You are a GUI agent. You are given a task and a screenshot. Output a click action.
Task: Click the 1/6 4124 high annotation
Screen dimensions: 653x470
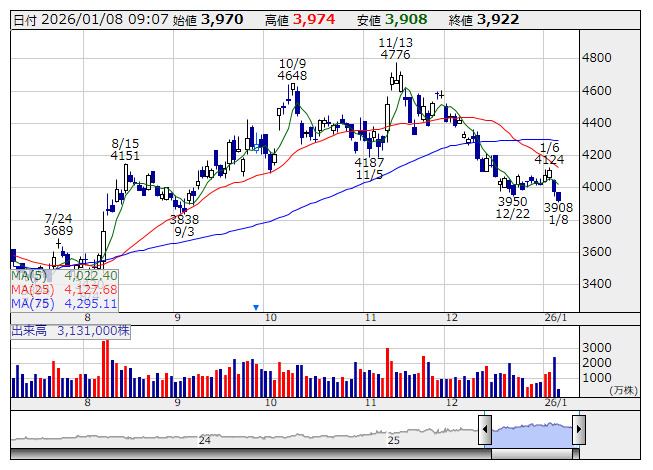[549, 153]
